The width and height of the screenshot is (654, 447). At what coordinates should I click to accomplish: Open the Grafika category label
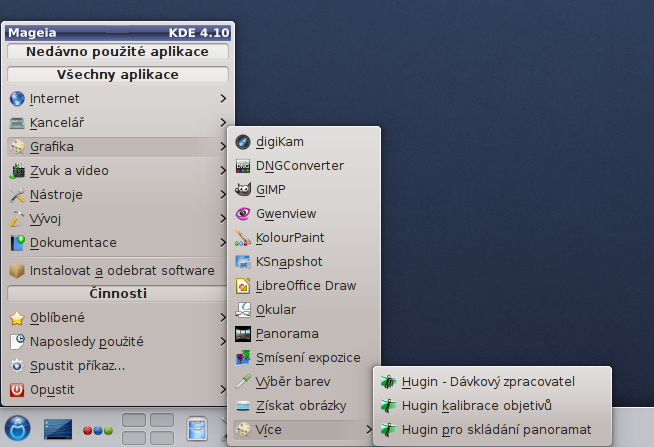point(52,147)
